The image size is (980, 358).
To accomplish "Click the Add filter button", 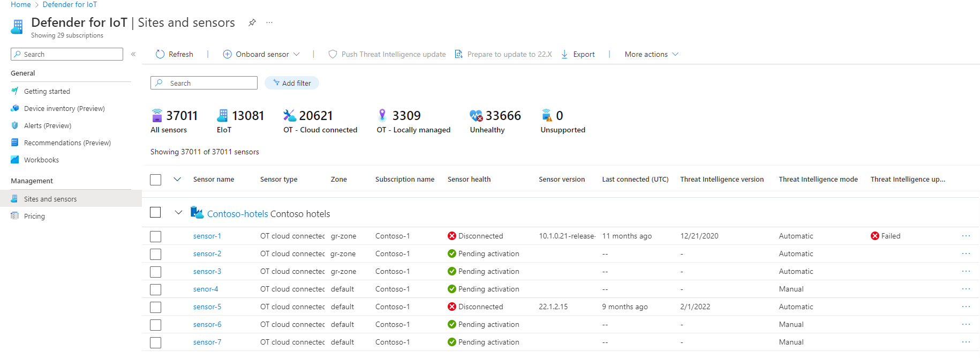I will click(x=292, y=83).
